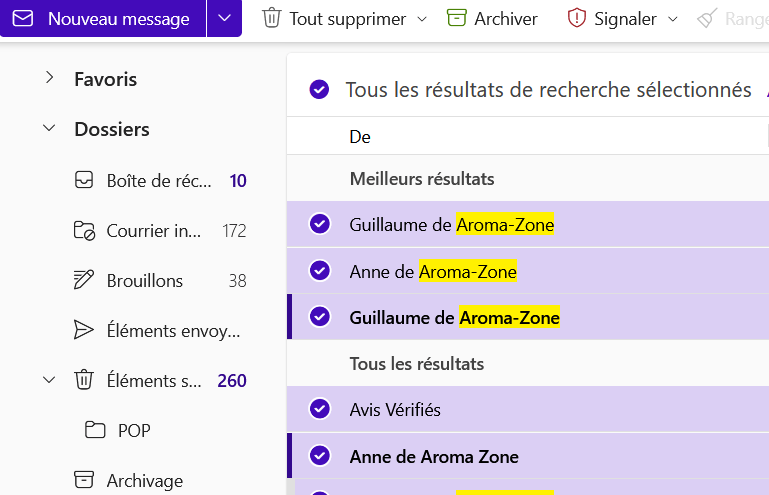Collapse the Dossiers folder tree
Image resolution: width=769 pixels, height=495 pixels.
pyautogui.click(x=49, y=129)
